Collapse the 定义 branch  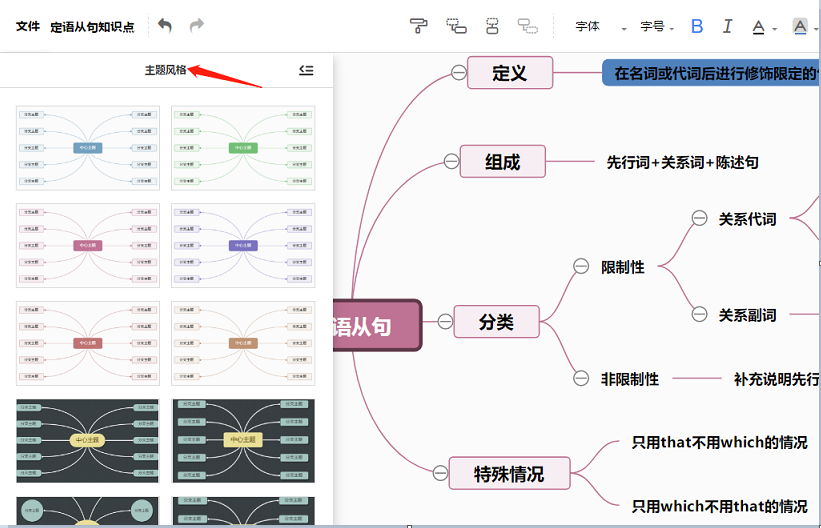click(459, 72)
